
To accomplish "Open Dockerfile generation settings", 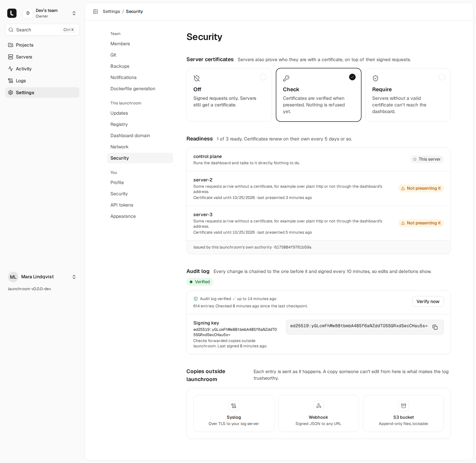I will click(140, 89).
